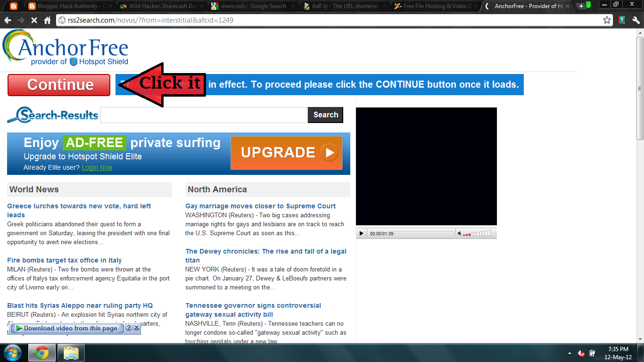Click the North America section heading
644x362 pixels.
tap(217, 189)
